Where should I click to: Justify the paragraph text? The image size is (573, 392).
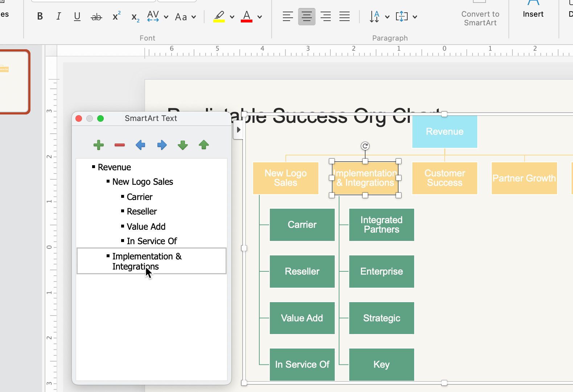coord(345,16)
